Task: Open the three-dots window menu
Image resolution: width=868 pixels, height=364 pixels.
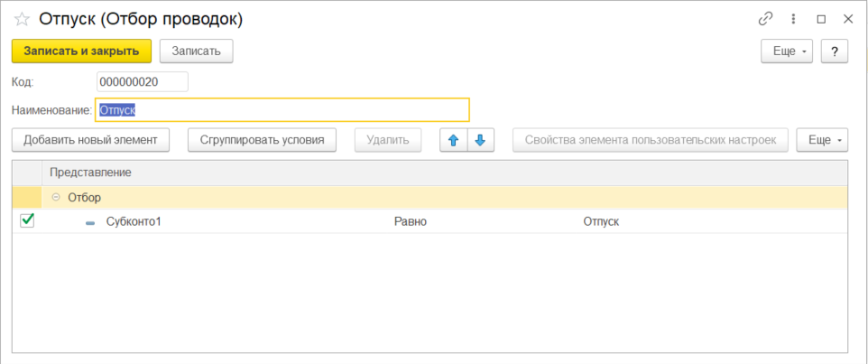Action: (793, 18)
